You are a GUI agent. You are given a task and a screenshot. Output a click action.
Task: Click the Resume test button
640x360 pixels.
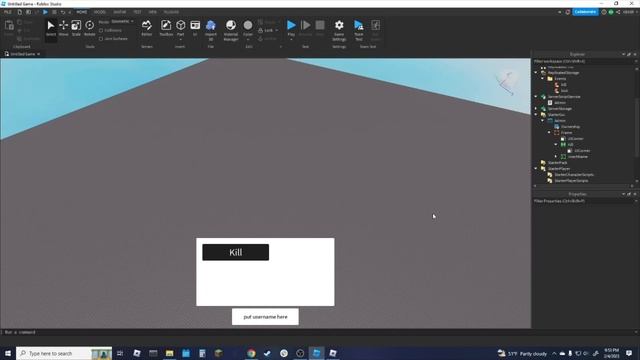[305, 28]
